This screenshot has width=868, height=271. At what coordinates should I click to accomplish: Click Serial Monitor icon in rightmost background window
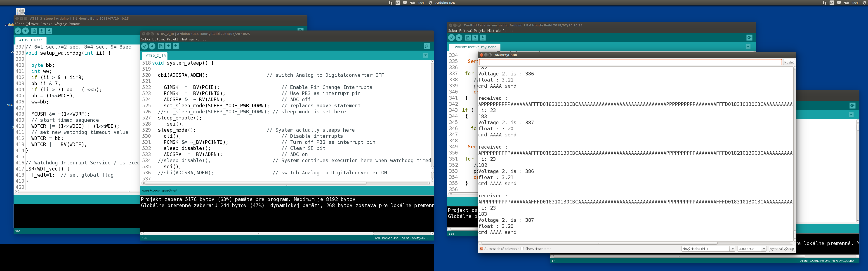[x=852, y=106]
